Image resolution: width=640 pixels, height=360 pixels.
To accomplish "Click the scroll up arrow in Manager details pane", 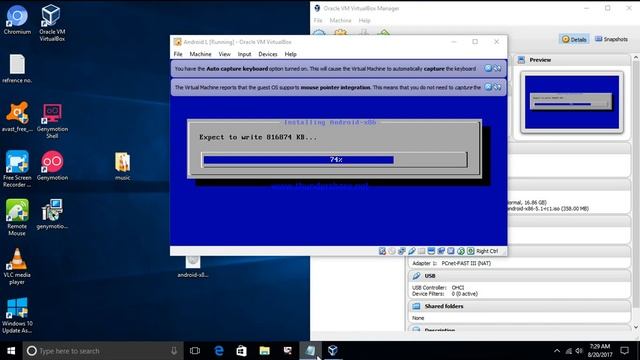I will [636, 58].
